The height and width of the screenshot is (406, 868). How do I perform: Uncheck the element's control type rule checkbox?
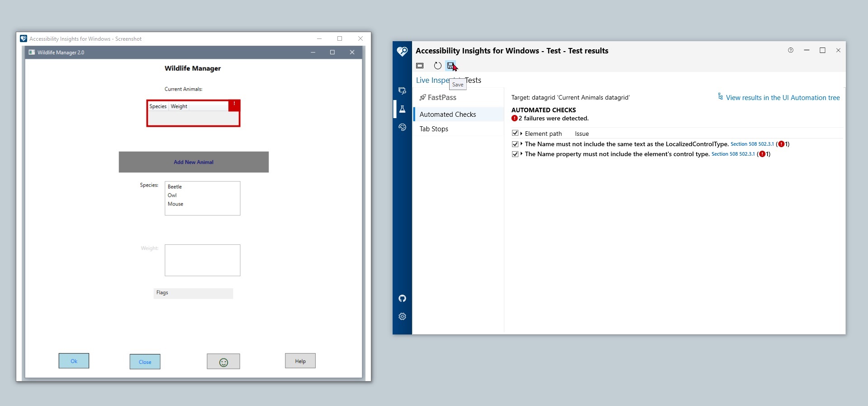(x=515, y=154)
